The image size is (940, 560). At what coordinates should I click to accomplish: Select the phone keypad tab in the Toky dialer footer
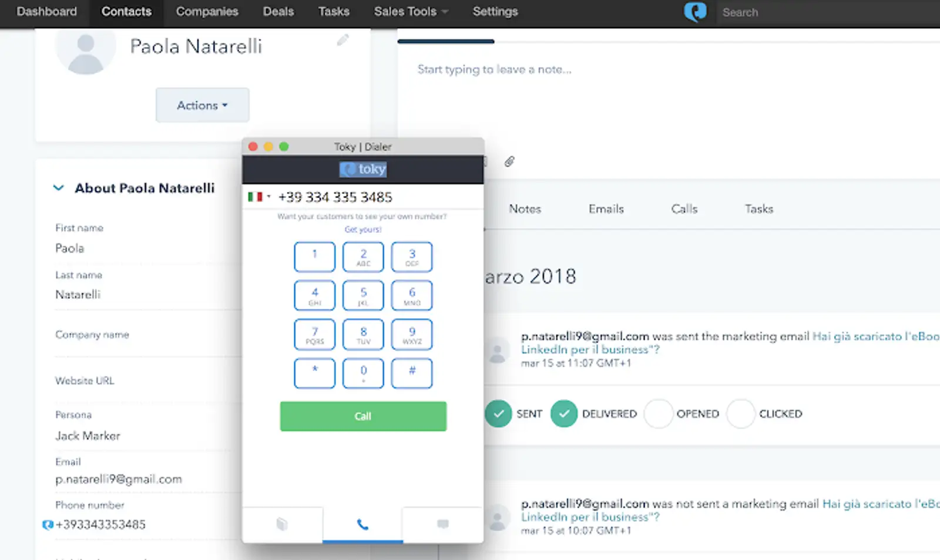pyautogui.click(x=362, y=524)
